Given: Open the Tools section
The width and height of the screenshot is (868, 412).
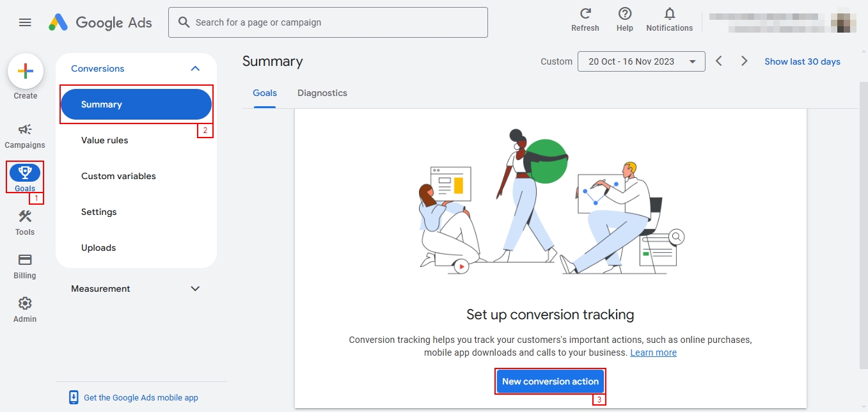Looking at the screenshot, I should 25,223.
